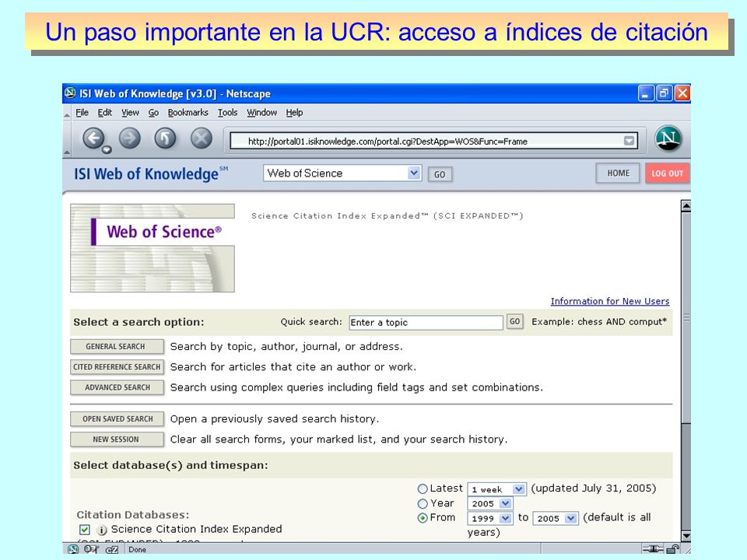
Task: Click the Reload page button
Action: [165, 138]
